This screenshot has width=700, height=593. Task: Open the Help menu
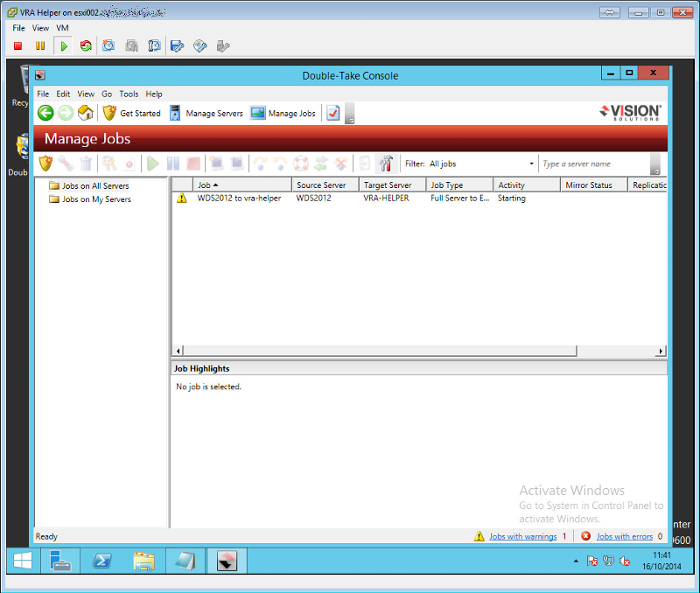coord(154,94)
